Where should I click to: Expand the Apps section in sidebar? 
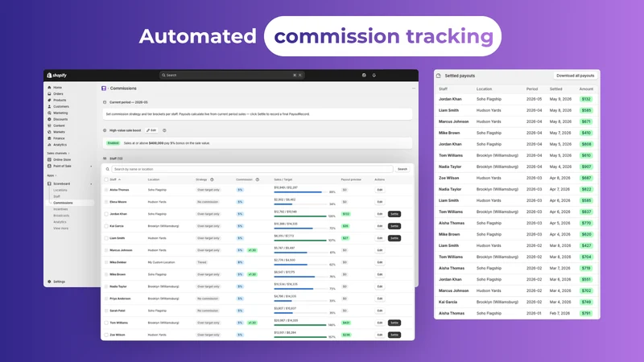coord(52,175)
